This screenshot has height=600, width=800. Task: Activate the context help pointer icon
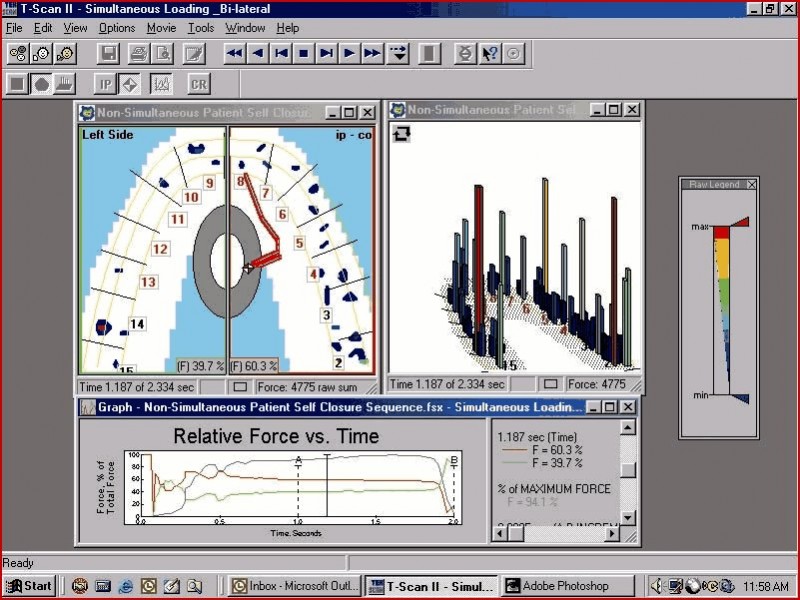(x=489, y=53)
